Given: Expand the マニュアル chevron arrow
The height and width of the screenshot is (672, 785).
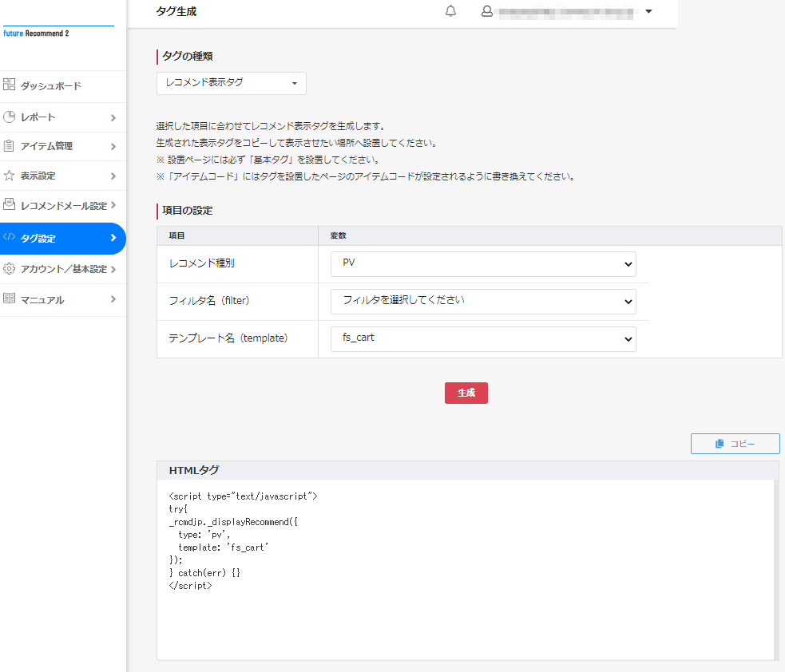Looking at the screenshot, I should click(113, 299).
